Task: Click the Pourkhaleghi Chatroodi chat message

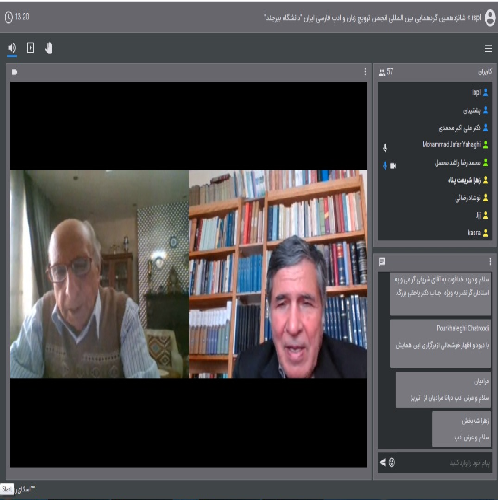Action: pos(440,344)
